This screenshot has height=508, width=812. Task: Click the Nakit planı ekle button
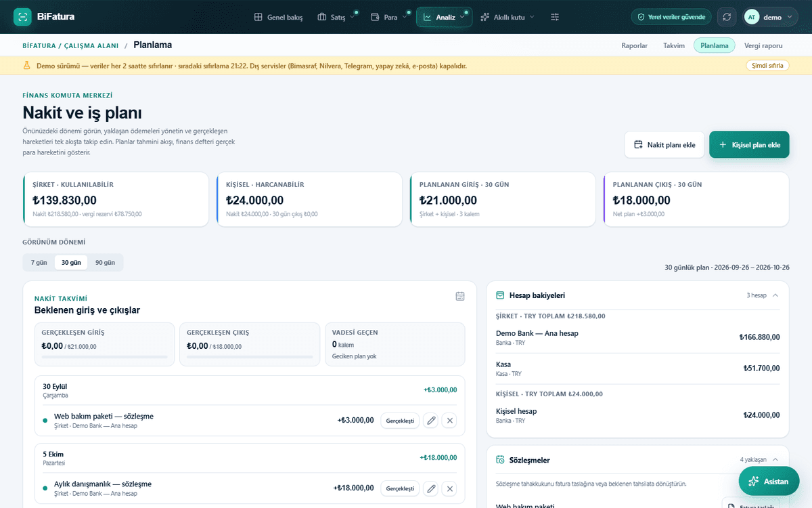click(x=664, y=144)
